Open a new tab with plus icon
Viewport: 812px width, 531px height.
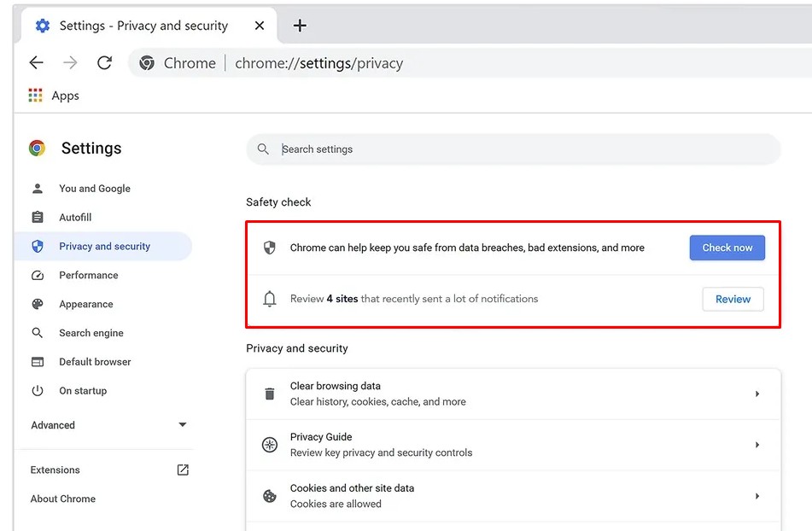300,26
